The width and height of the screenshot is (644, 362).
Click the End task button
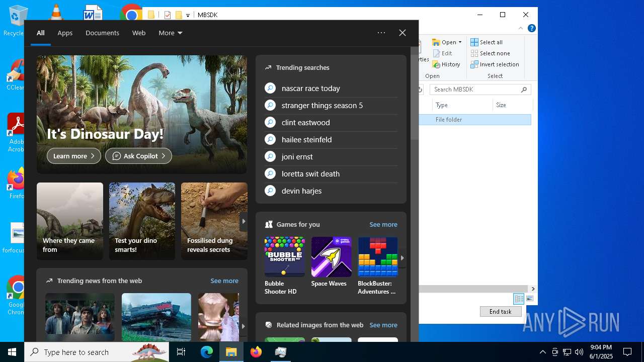pos(501,312)
